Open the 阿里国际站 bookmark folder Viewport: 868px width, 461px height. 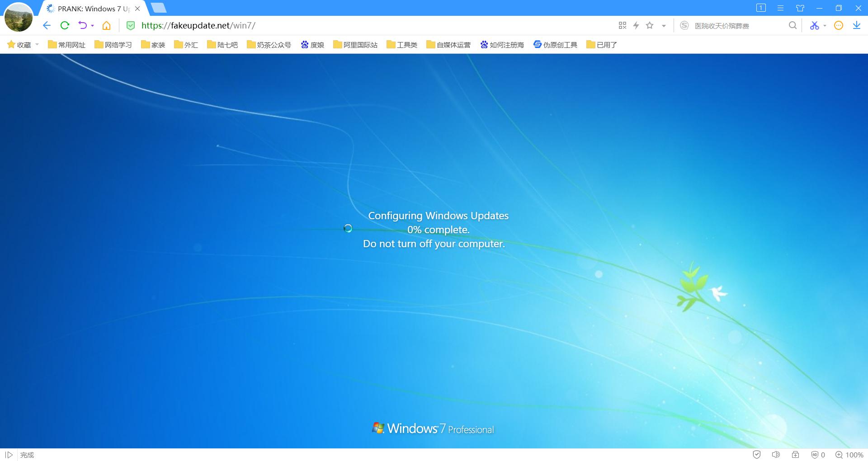pyautogui.click(x=355, y=45)
